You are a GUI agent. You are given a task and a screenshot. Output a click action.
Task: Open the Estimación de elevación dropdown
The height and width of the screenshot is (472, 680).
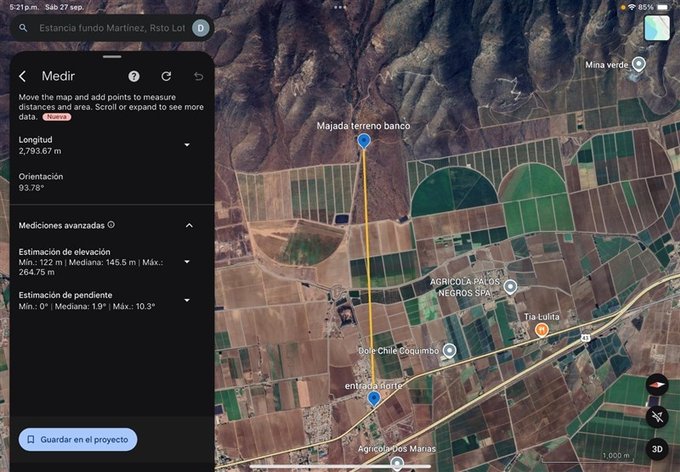187,261
